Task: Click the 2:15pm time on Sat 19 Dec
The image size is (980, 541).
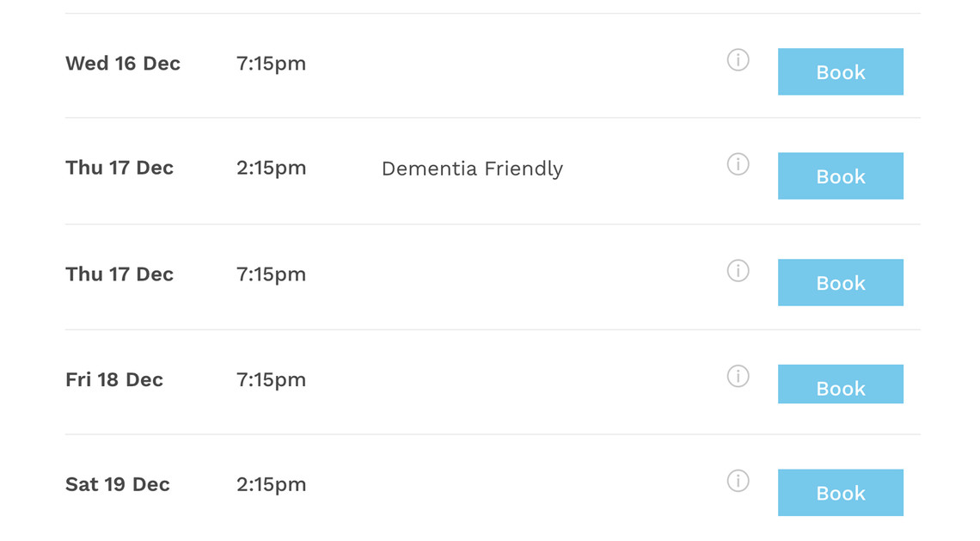Action: pos(272,485)
